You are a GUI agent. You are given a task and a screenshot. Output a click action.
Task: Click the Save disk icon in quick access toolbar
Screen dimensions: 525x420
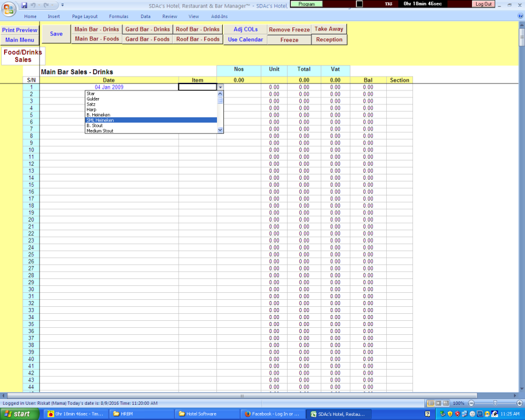pyautogui.click(x=24, y=5)
